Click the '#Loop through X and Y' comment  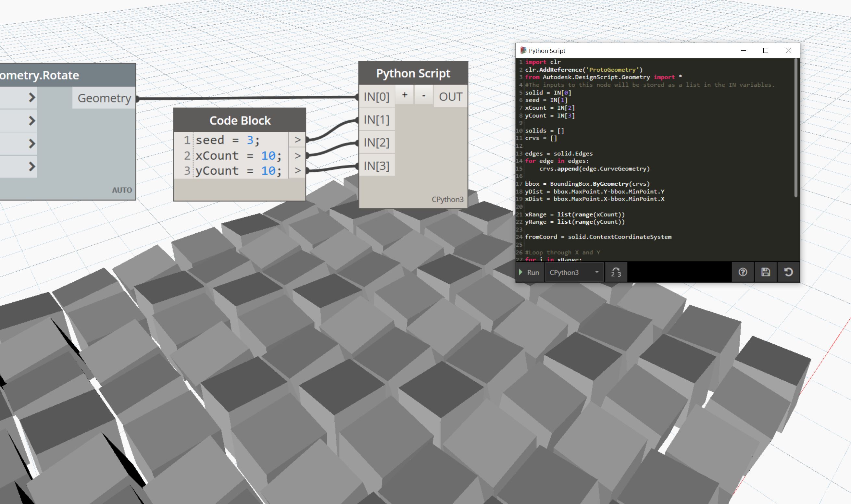[563, 252]
